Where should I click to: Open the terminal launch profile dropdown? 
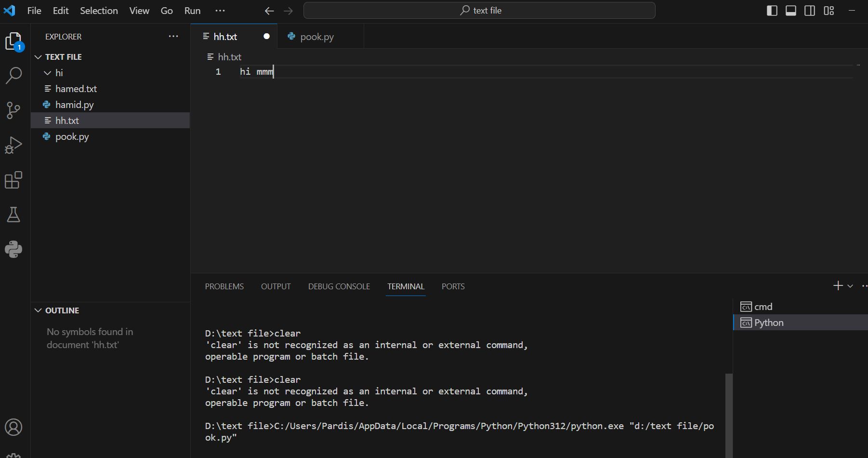(850, 286)
